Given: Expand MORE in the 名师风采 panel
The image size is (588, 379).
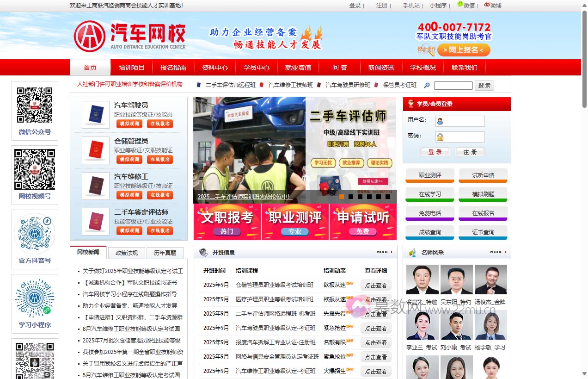Looking at the screenshot, I should pyautogui.click(x=497, y=252).
